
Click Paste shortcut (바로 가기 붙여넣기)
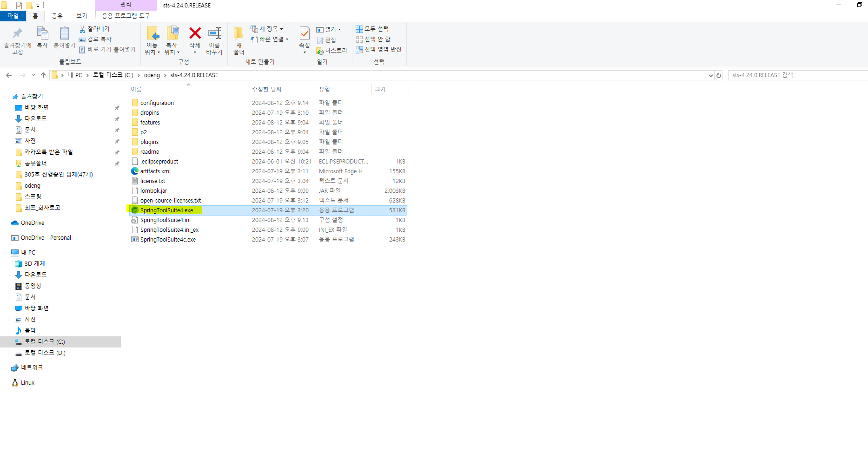tap(107, 49)
